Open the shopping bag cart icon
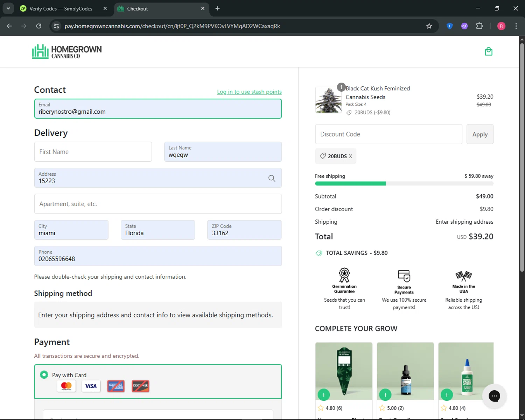The height and width of the screenshot is (420, 525). 489,51
